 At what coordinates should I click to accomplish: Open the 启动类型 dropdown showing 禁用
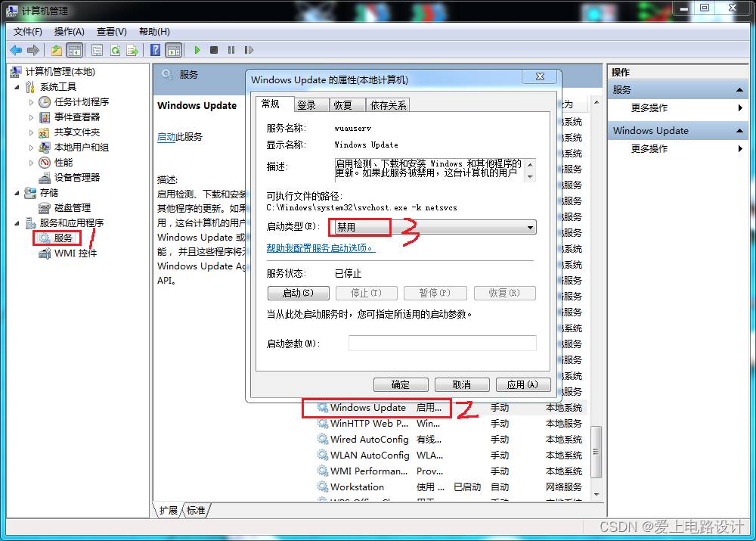[435, 227]
